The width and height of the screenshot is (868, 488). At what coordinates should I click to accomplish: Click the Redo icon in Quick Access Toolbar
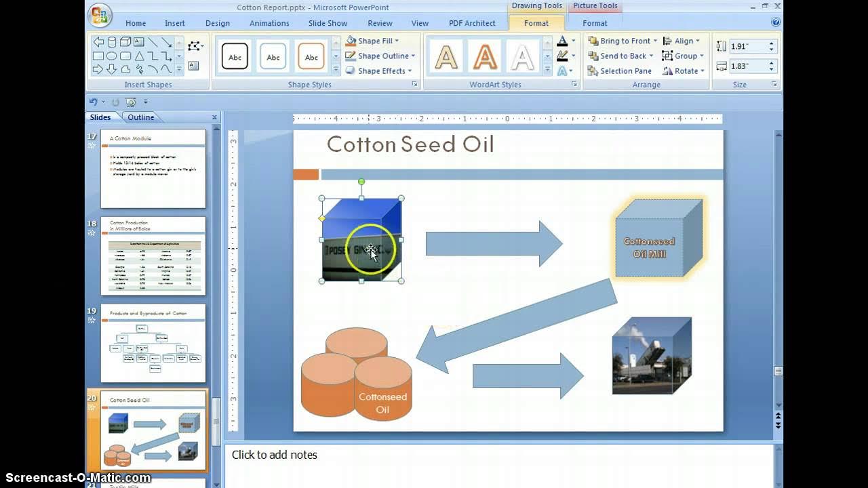tap(115, 102)
